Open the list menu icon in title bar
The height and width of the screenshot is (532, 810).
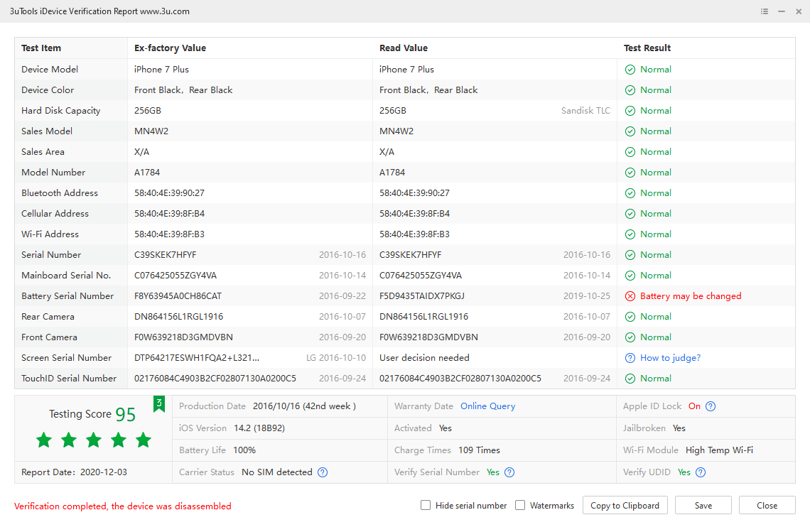pyautogui.click(x=765, y=11)
